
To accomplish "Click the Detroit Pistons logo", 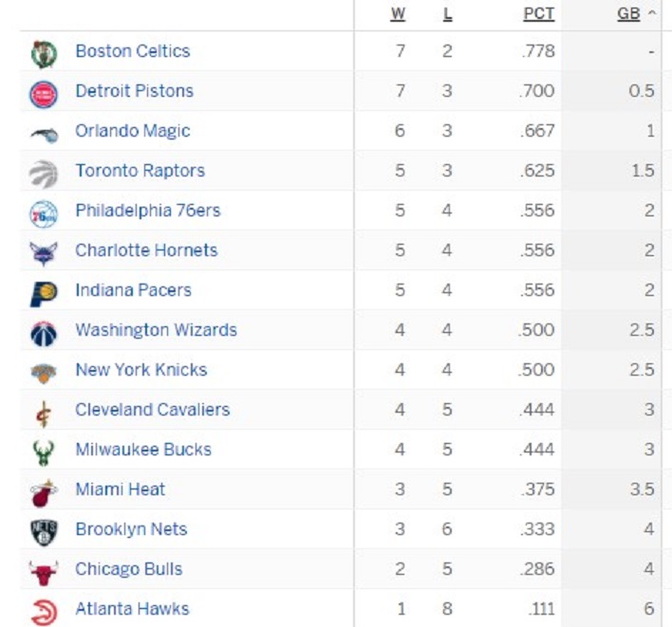I will click(44, 94).
